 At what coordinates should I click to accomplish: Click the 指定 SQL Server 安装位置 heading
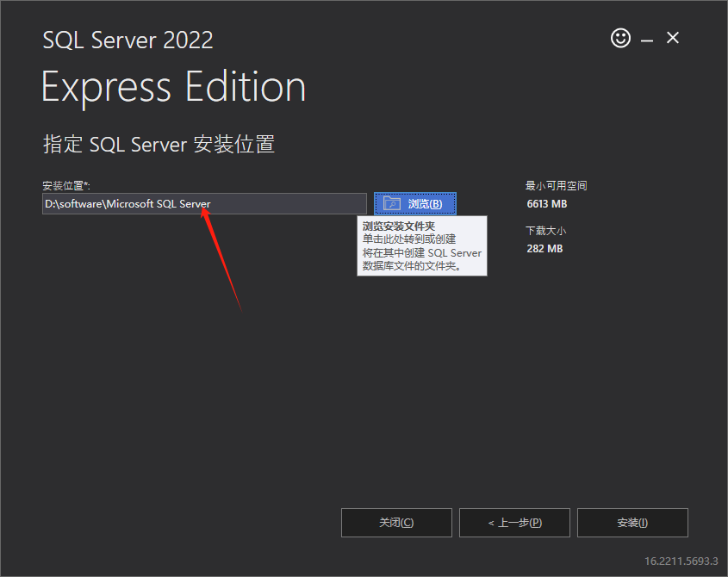tap(159, 144)
